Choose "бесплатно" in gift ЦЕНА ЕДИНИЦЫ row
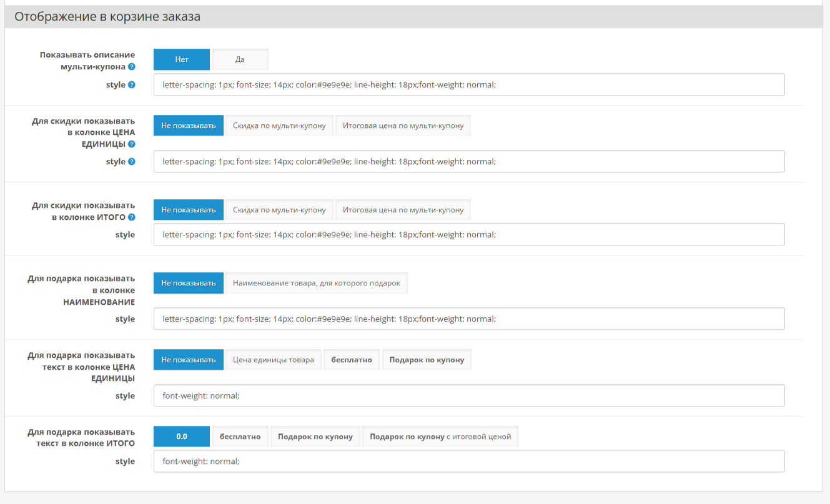This screenshot has width=830, height=504. tap(352, 360)
